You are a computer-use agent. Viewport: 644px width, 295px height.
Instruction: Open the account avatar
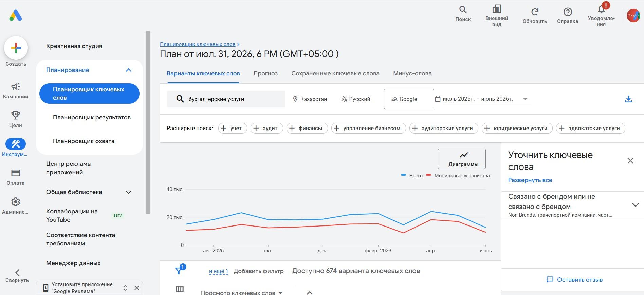tap(633, 16)
